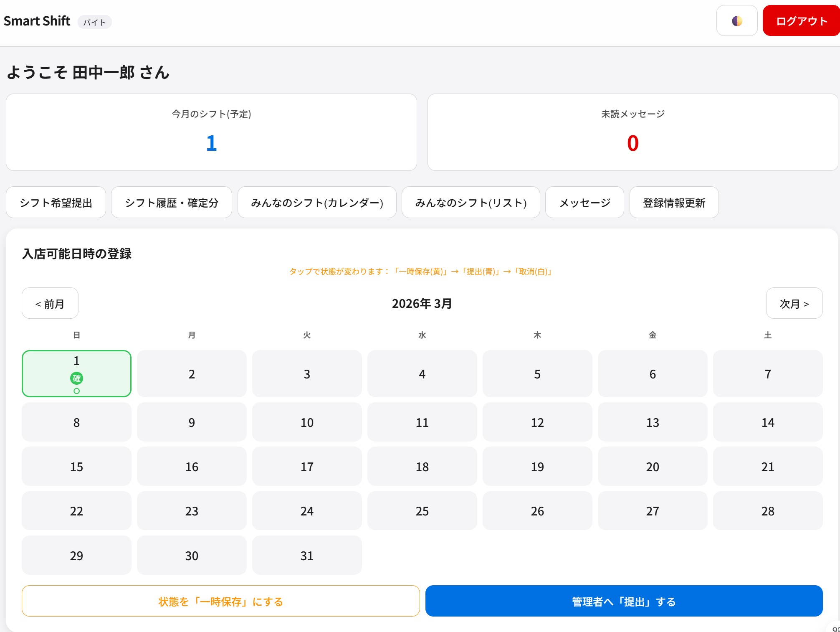
Task: Select calendar day 17
Action: (x=307, y=466)
